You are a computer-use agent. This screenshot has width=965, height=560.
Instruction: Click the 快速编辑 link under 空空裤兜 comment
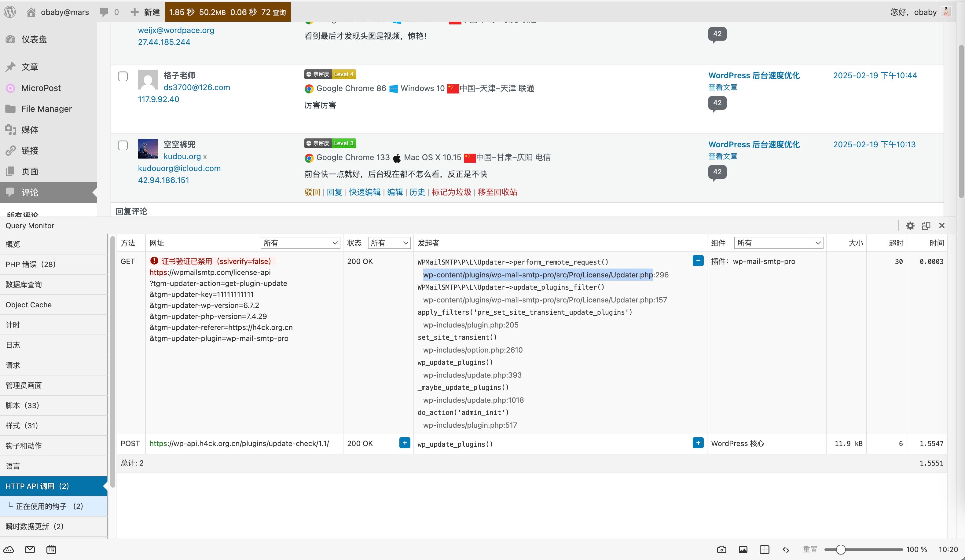[x=365, y=192]
